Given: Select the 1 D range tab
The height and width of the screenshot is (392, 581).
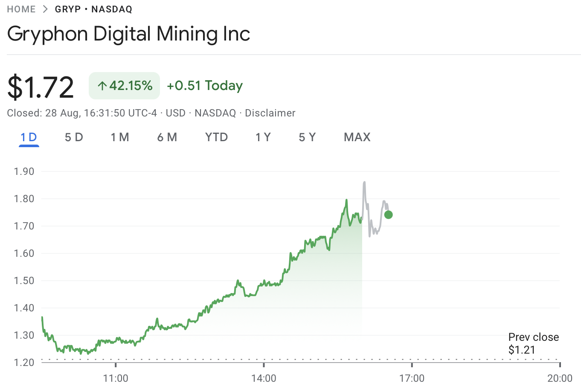Looking at the screenshot, I should [x=29, y=137].
